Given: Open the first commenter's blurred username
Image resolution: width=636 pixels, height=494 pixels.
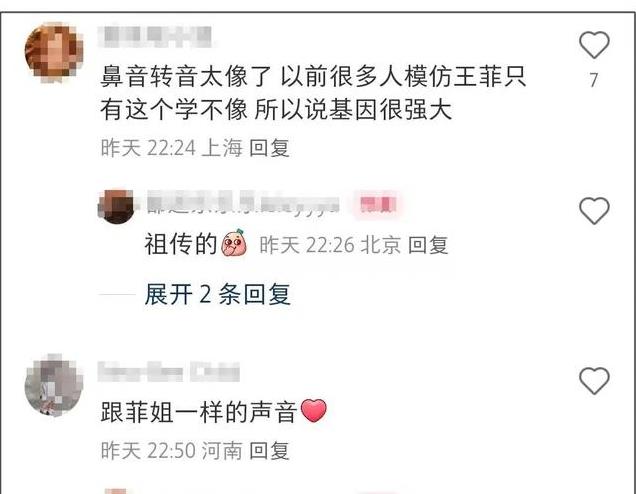Looking at the screenshot, I should (156, 37).
